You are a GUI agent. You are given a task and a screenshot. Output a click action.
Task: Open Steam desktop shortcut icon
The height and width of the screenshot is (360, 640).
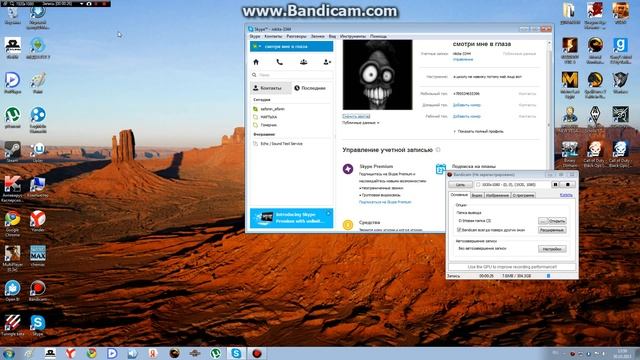(x=12, y=149)
